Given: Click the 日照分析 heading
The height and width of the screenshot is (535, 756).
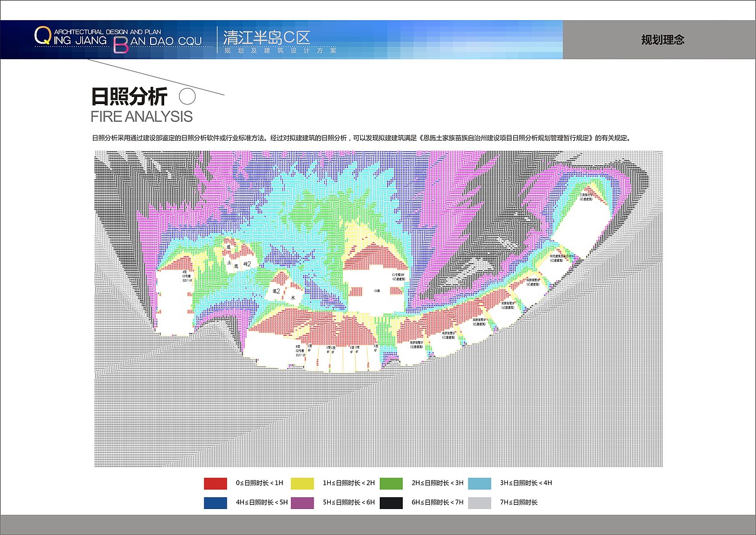Looking at the screenshot, I should click(129, 96).
